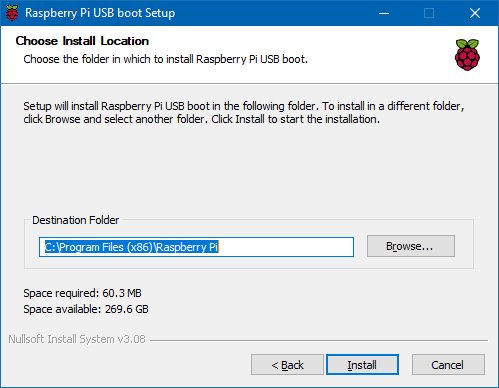Click the large raspberry logo in header
499x388 pixels.
[x=467, y=55]
